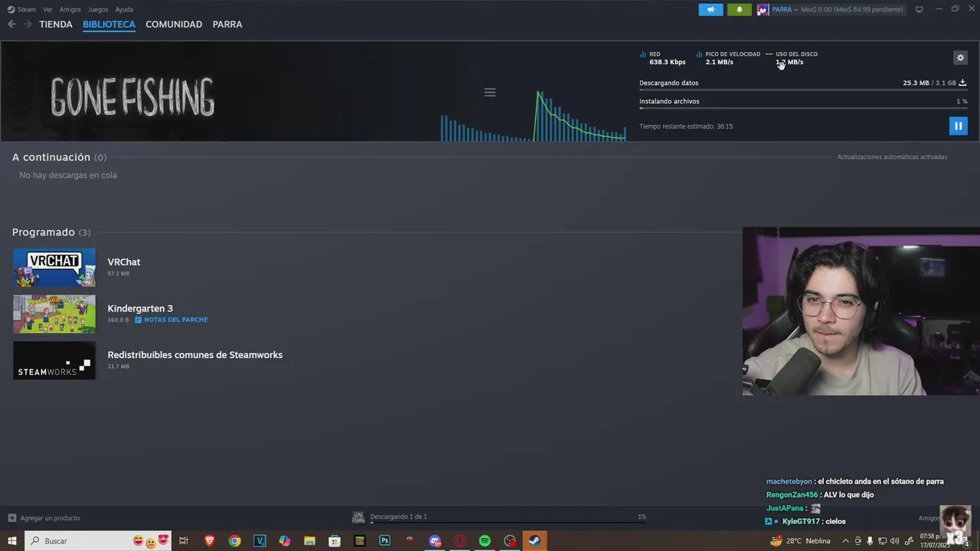Select the Kindergarten 3 title

click(140, 308)
